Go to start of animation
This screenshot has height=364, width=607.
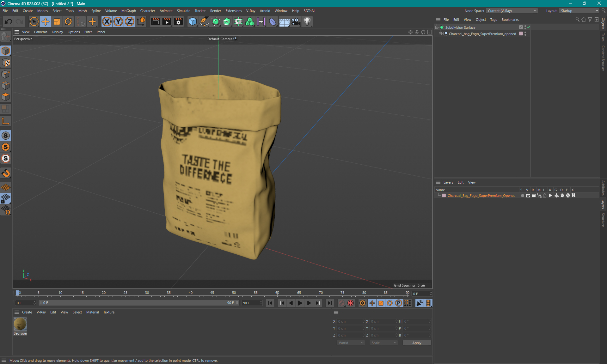pos(270,303)
